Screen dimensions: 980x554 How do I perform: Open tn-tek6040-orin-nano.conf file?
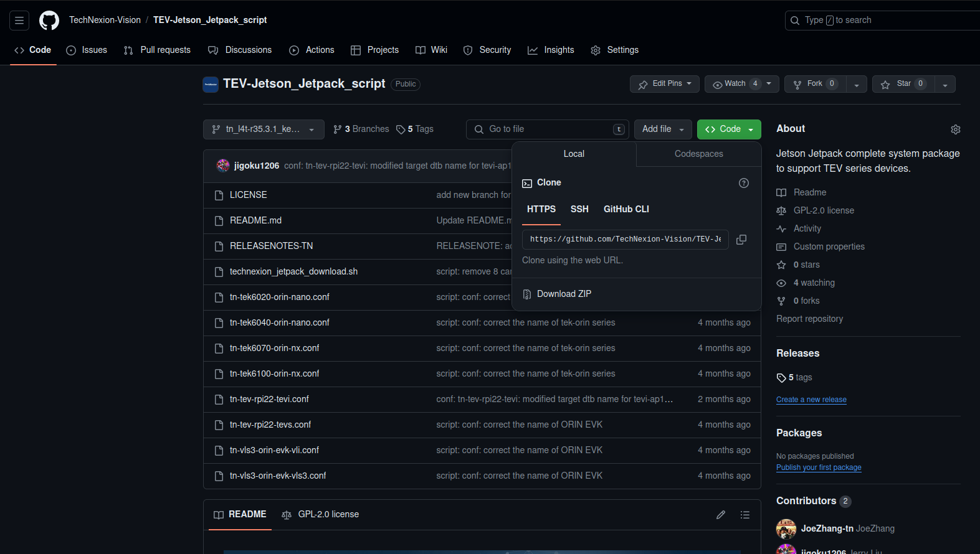tap(279, 323)
